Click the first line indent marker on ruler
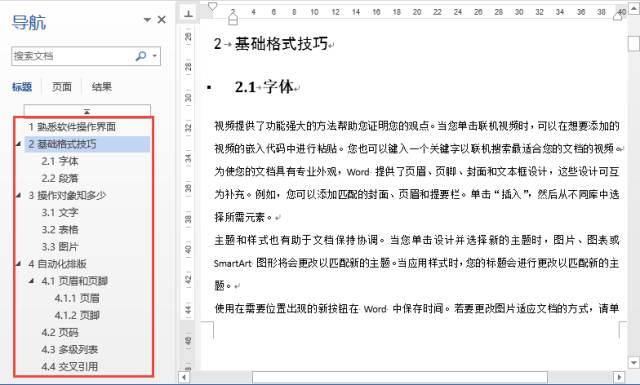The image size is (640, 385). point(212,6)
